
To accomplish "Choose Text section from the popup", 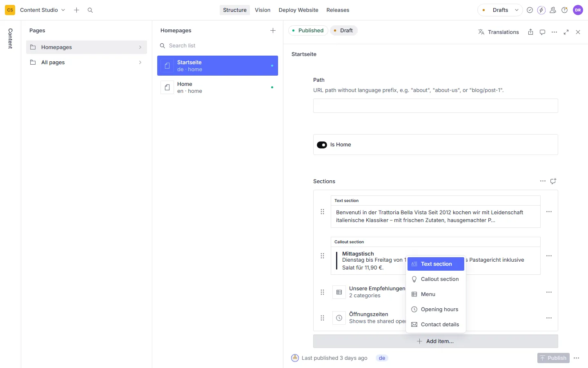I will 436,264.
